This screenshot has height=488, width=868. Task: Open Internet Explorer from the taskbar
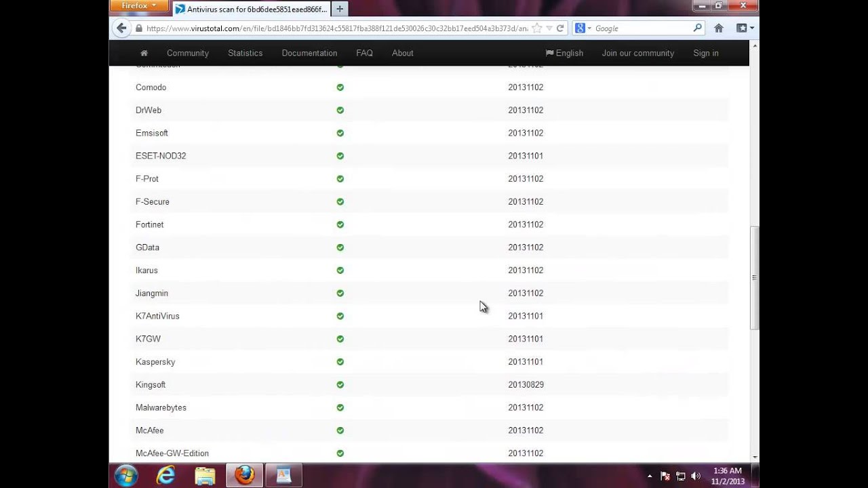(165, 476)
